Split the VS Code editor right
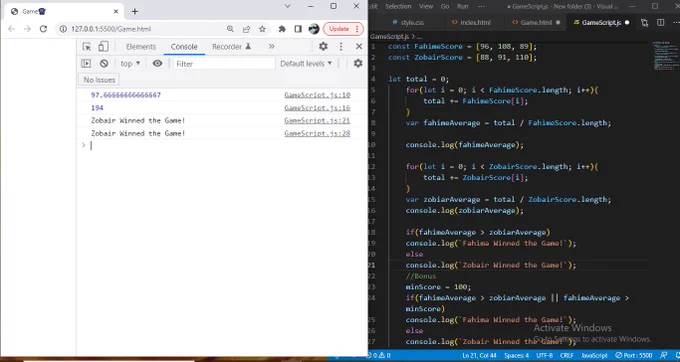 click(660, 23)
